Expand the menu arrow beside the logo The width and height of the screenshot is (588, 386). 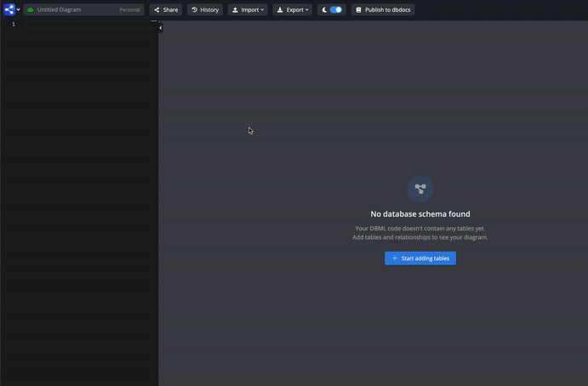18,10
